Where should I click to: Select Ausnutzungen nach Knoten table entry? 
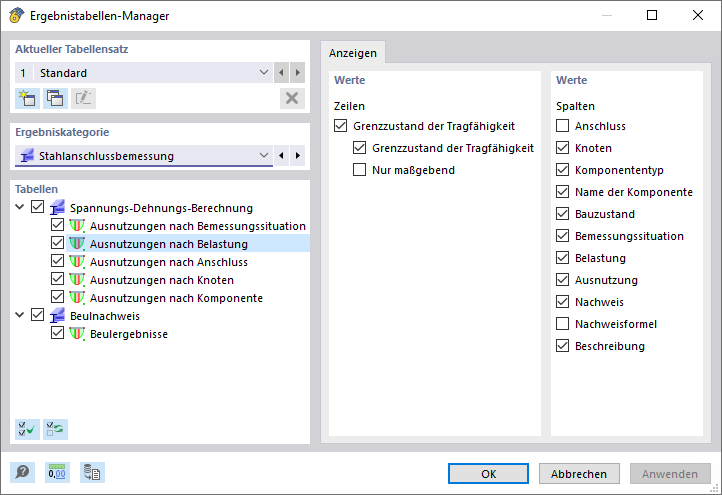coord(162,280)
